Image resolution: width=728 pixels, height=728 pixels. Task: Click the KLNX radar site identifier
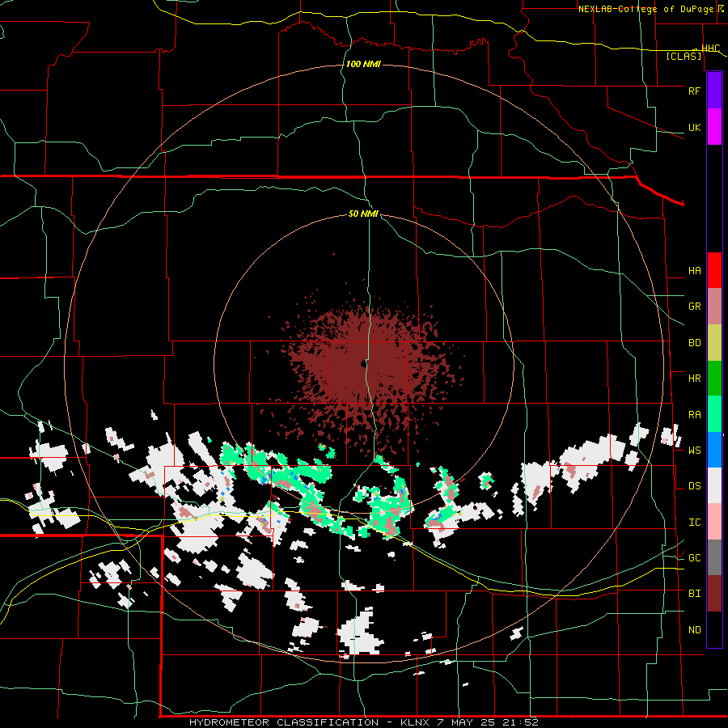coord(417,722)
